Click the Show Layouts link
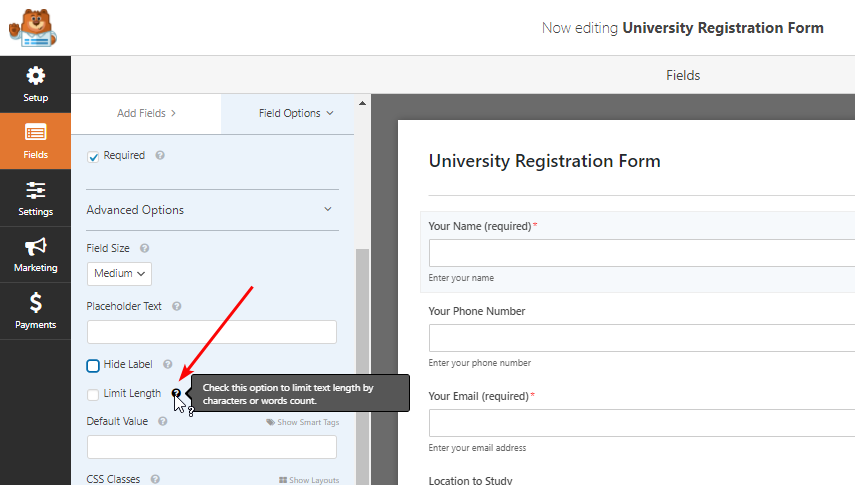This screenshot has width=855, height=485. (309, 480)
